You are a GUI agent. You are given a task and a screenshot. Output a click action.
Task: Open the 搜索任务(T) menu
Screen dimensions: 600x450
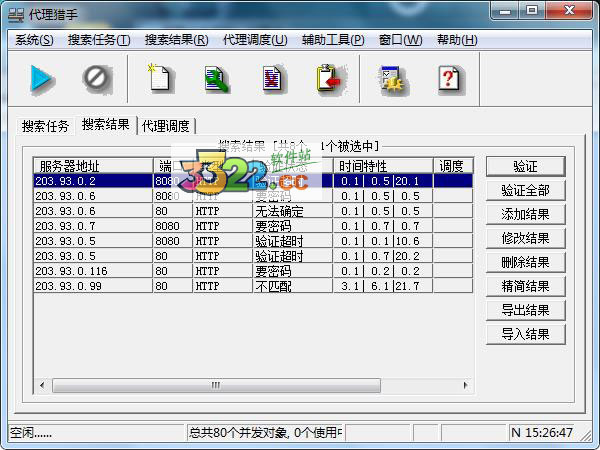(99, 40)
